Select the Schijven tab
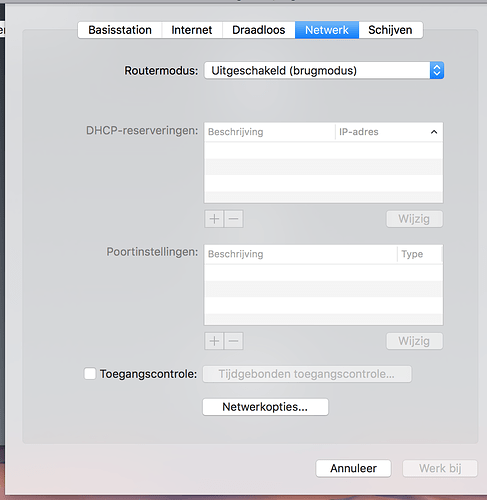Screen dimensions: 487x500 tap(390, 30)
